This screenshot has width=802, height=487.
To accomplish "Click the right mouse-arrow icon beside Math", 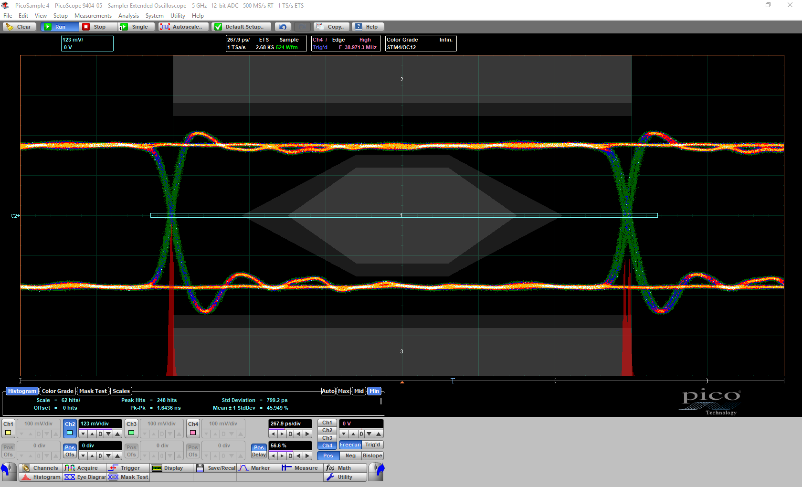I will coord(376,472).
